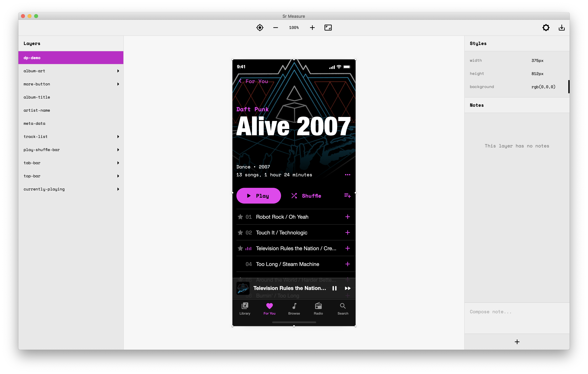Click the add-to-queue playlist icon
The height and width of the screenshot is (374, 588).
[347, 196]
